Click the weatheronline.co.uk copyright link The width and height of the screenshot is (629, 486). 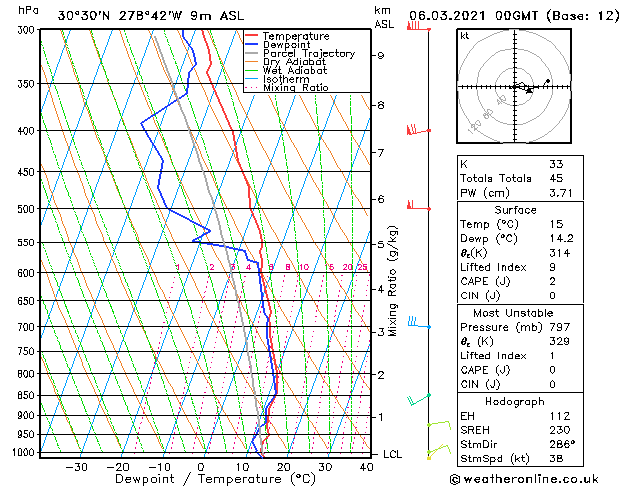point(524,479)
